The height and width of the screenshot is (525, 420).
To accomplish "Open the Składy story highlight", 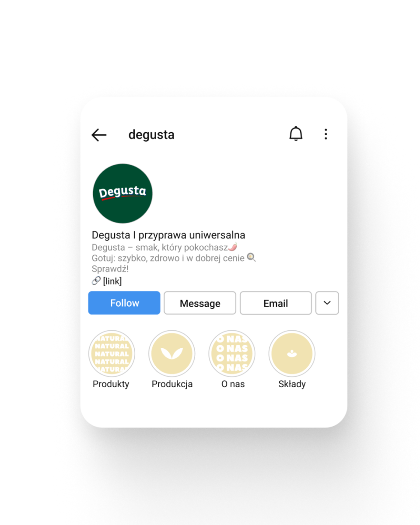I will (292, 353).
